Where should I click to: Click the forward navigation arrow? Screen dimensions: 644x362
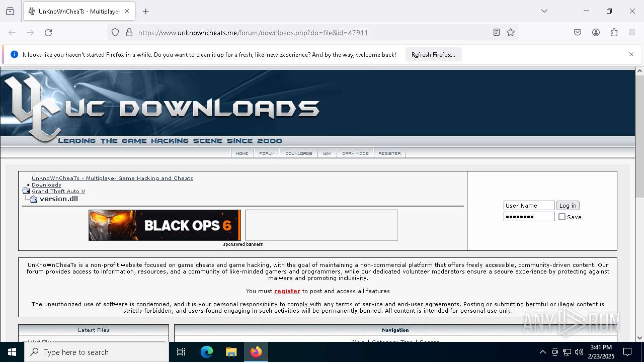coord(30,33)
